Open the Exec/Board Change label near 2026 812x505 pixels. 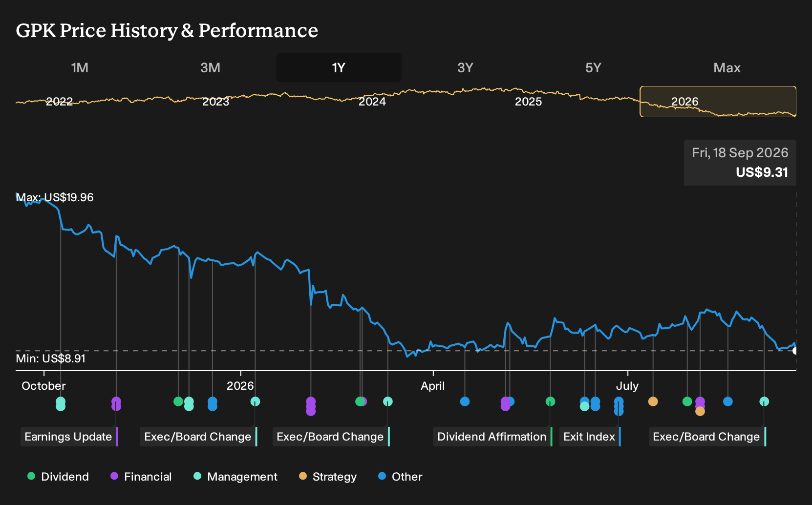[x=198, y=437]
